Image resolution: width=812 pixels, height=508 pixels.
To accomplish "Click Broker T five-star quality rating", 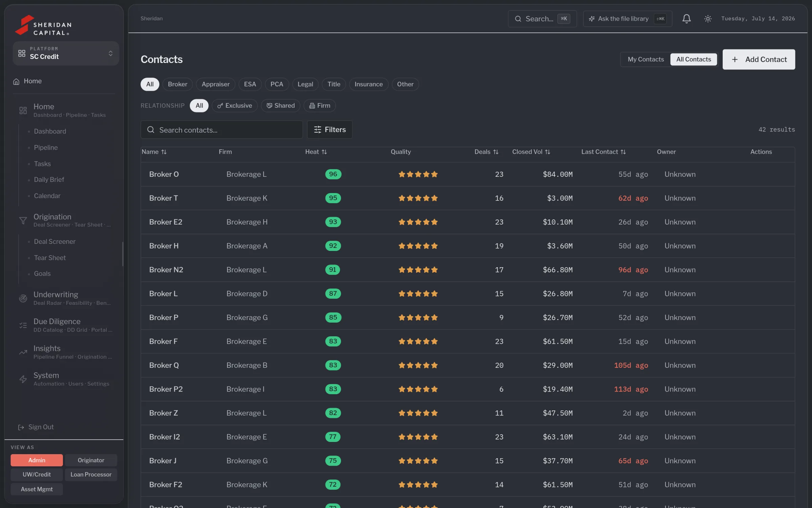I will 418,198.
